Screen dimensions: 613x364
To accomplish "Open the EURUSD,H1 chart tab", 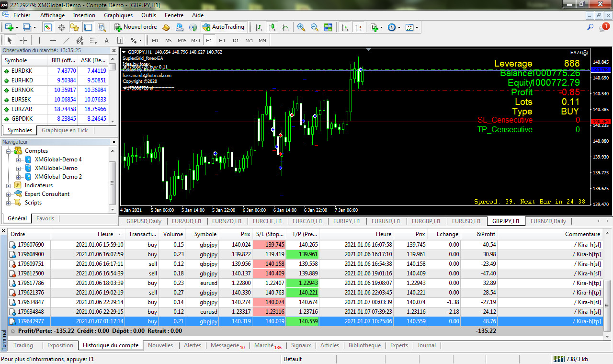I will click(x=386, y=221).
